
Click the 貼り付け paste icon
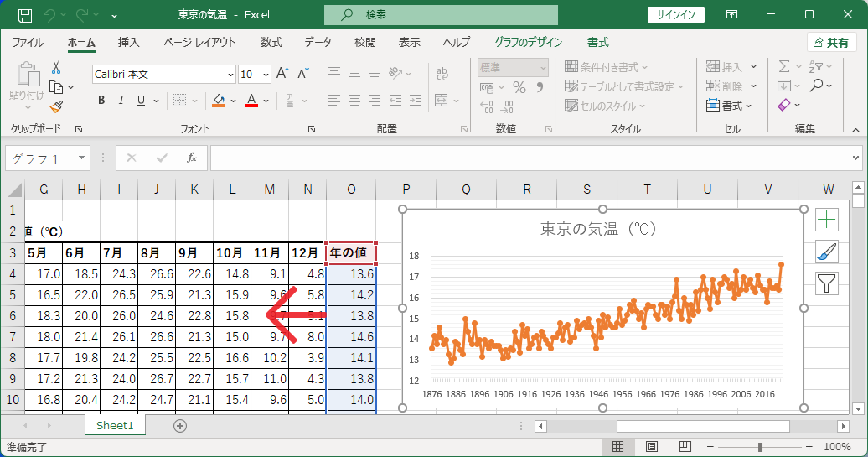pyautogui.click(x=27, y=75)
